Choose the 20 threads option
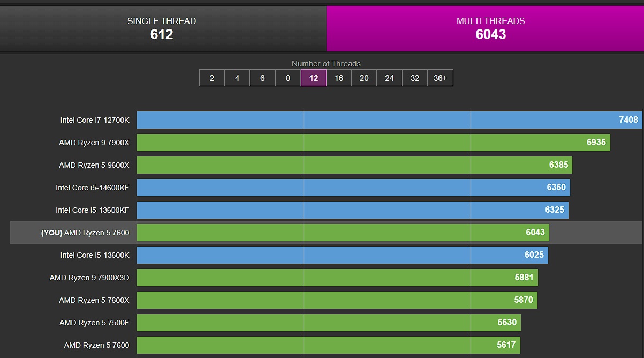This screenshot has height=358, width=644. point(364,78)
